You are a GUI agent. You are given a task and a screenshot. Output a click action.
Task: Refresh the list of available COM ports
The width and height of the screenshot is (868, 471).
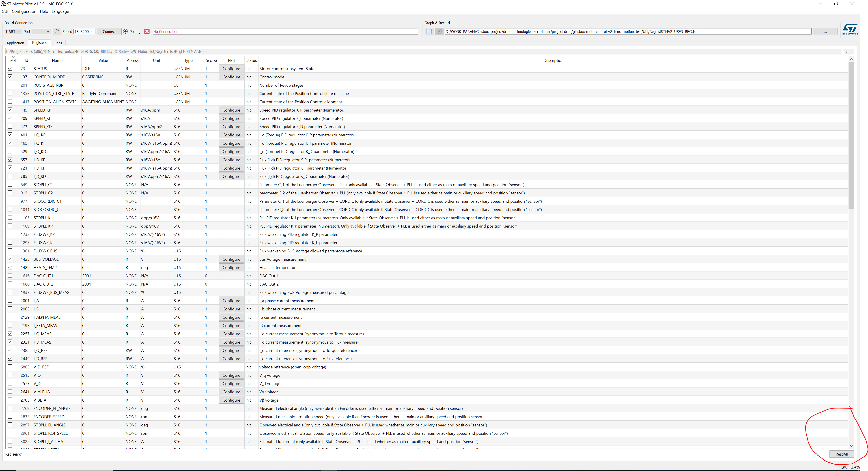coord(57,31)
